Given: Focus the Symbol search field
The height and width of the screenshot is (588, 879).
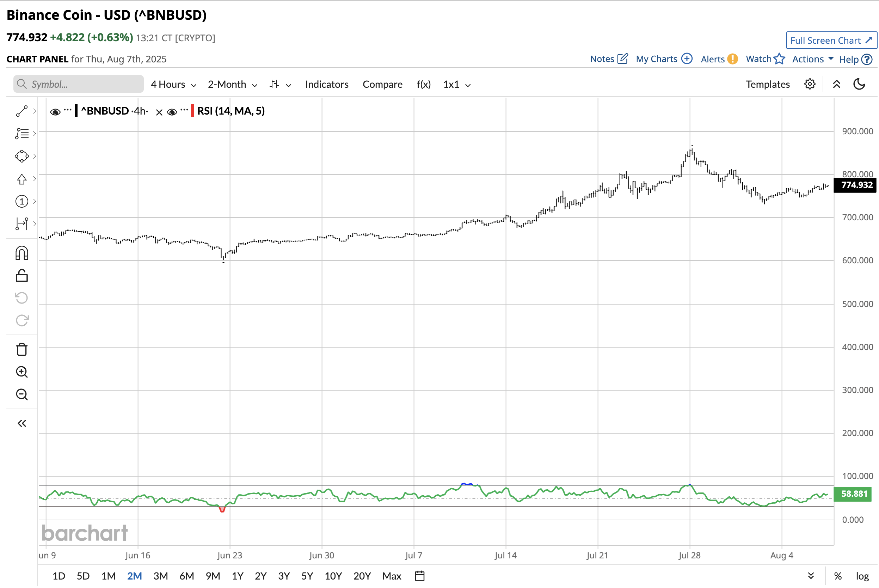Looking at the screenshot, I should [x=78, y=84].
